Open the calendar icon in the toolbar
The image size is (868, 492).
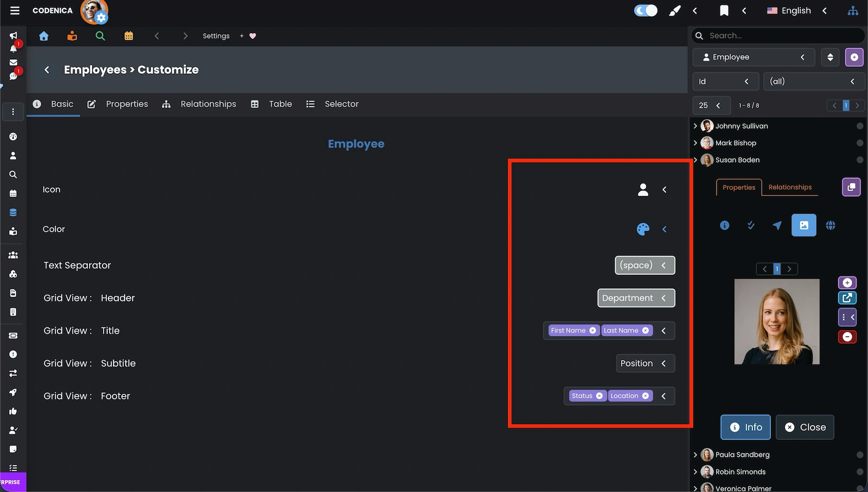pyautogui.click(x=129, y=35)
